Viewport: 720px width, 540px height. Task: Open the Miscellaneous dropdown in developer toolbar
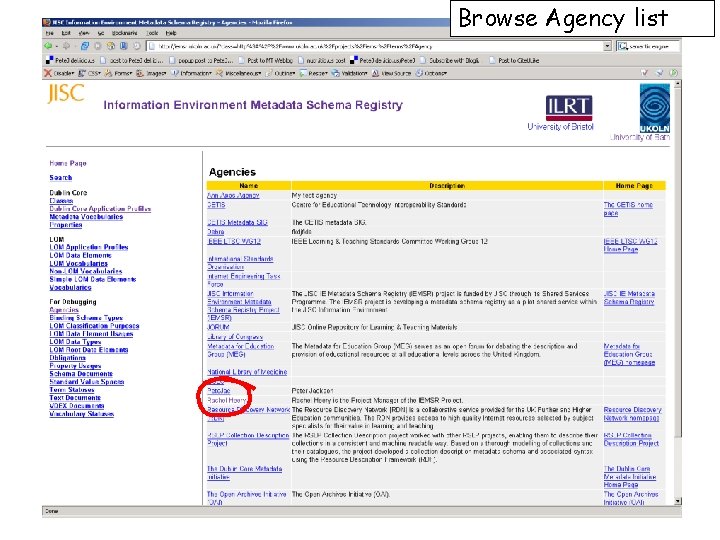(x=239, y=73)
